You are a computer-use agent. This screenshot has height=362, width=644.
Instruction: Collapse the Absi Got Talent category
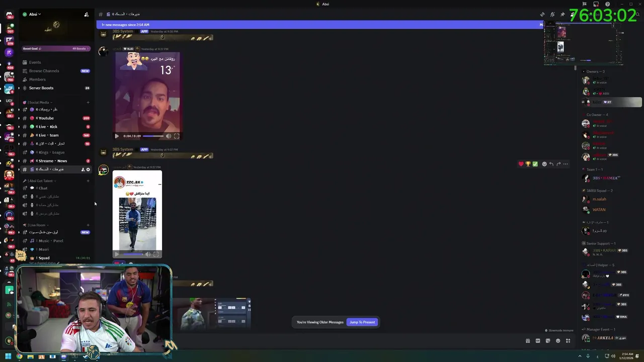click(x=40, y=181)
